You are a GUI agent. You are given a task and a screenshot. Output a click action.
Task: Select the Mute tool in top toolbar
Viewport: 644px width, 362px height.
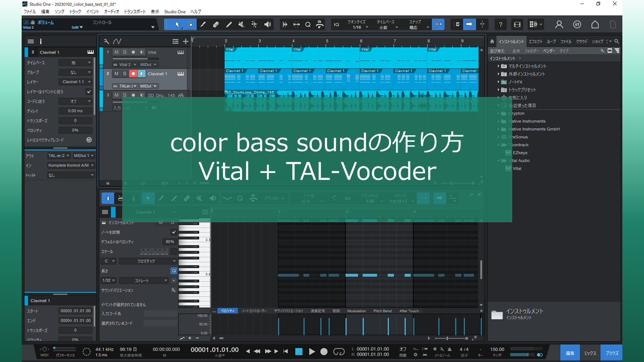pos(242,24)
